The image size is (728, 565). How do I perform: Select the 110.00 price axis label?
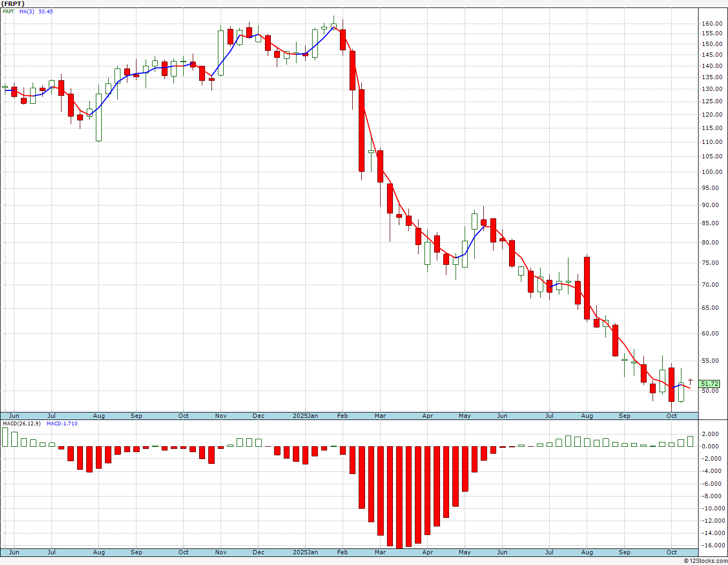pos(711,142)
